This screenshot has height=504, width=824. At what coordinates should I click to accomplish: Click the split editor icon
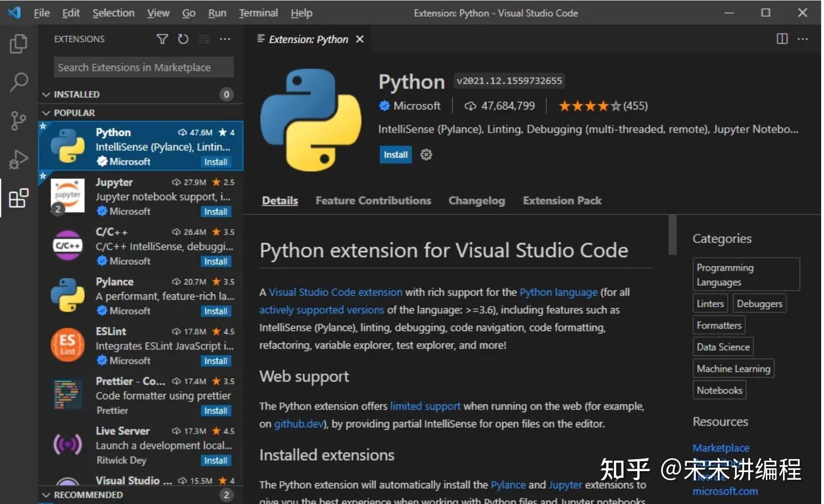782,39
